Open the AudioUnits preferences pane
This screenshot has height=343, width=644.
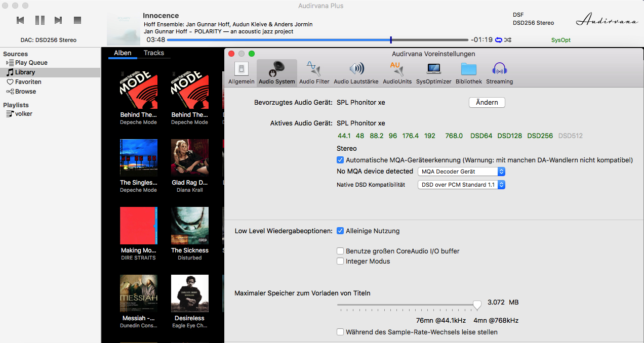[397, 72]
